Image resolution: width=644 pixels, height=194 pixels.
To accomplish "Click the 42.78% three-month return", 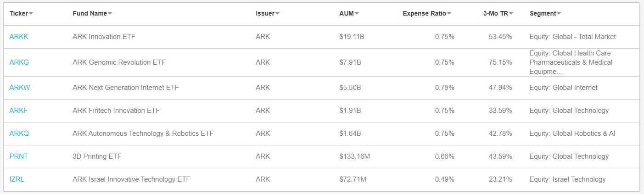I will (500, 133).
